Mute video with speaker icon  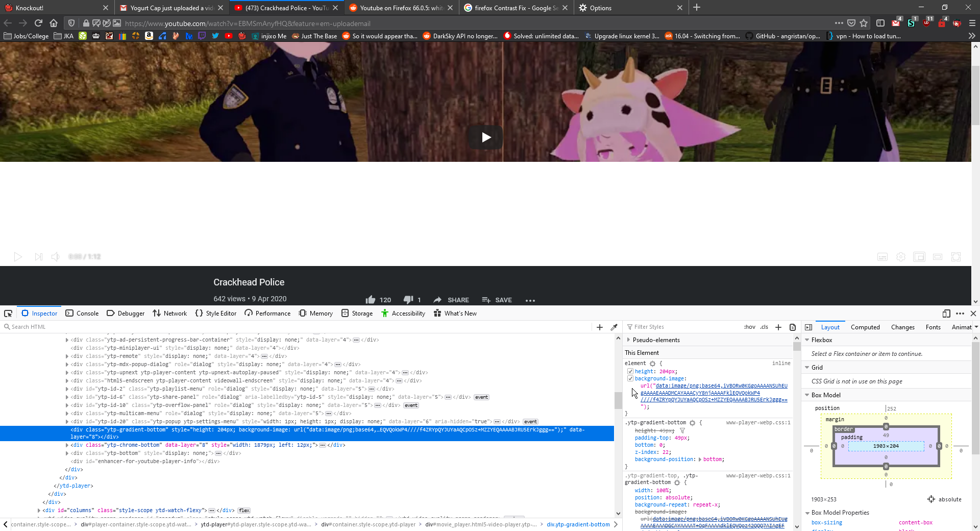(x=56, y=257)
